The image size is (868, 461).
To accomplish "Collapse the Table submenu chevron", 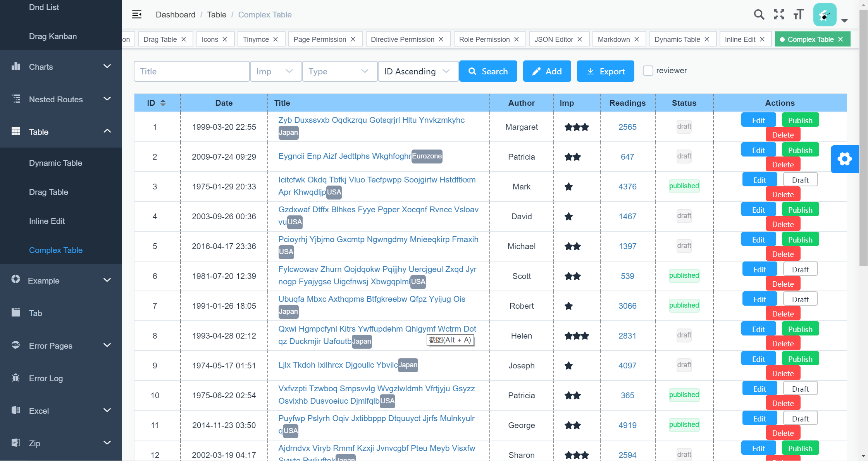I will 107,131.
